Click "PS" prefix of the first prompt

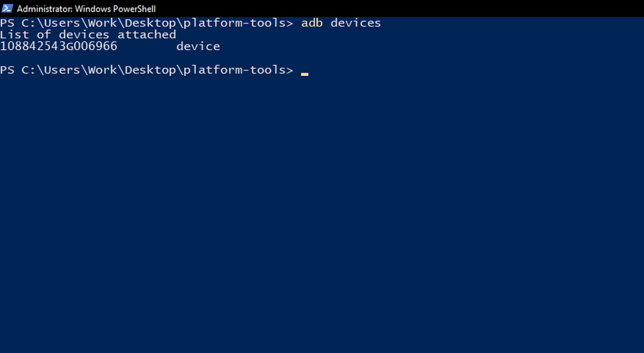pyautogui.click(x=8, y=23)
